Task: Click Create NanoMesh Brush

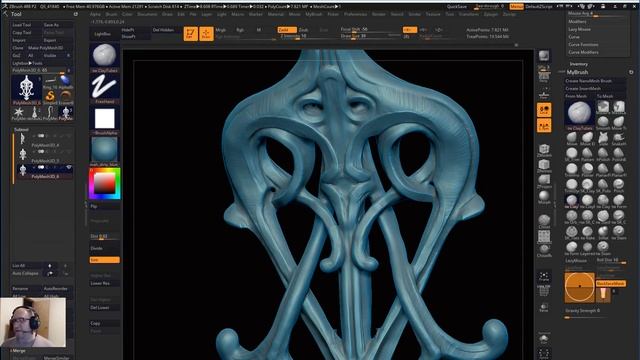Action: click(x=596, y=81)
